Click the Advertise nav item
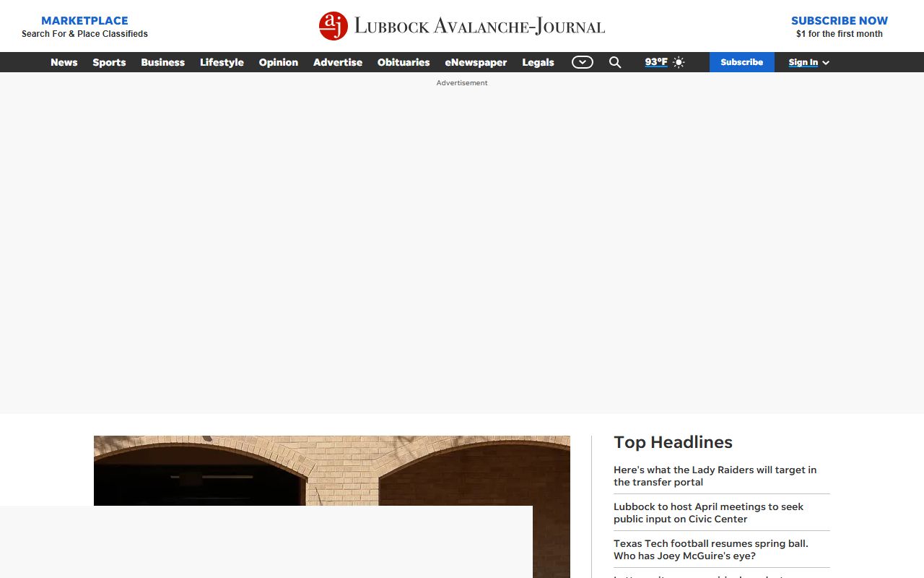Image resolution: width=924 pixels, height=578 pixels. [x=338, y=62]
